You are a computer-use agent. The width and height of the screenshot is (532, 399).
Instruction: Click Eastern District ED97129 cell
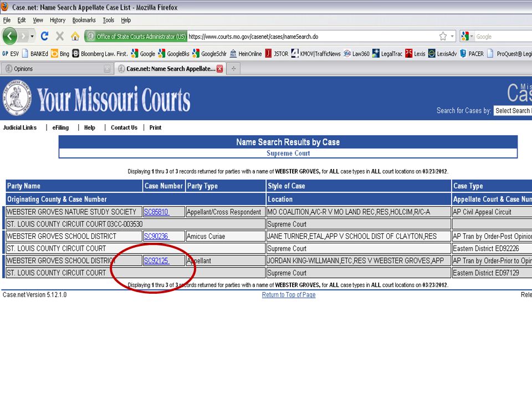(x=492, y=273)
